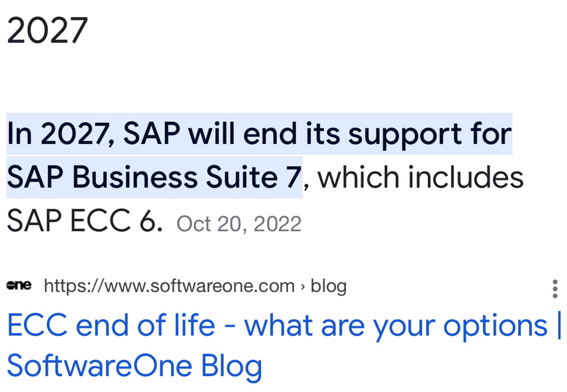567x392 pixels.
Task: Click the breadcrumb chevron before blog
Action: [303, 287]
